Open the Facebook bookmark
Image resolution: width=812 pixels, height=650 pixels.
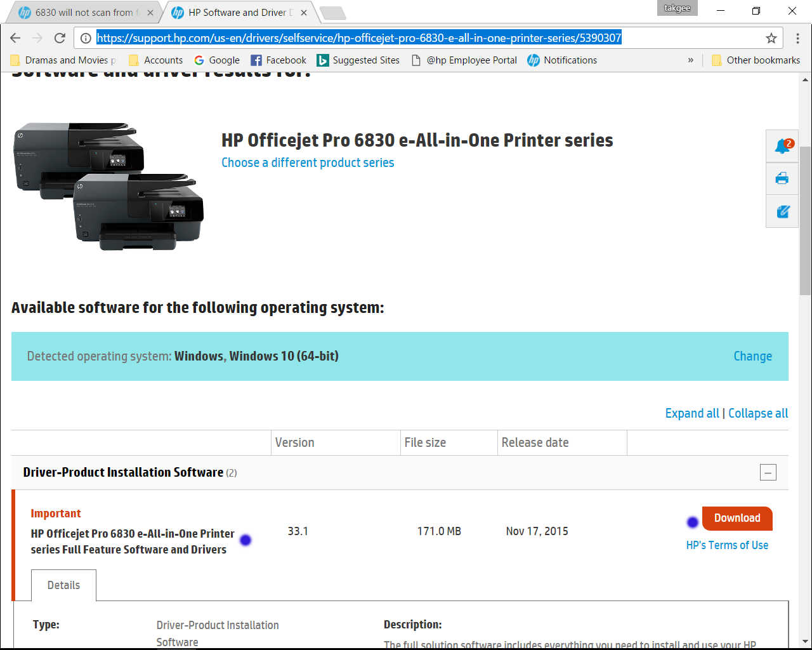[x=278, y=60]
